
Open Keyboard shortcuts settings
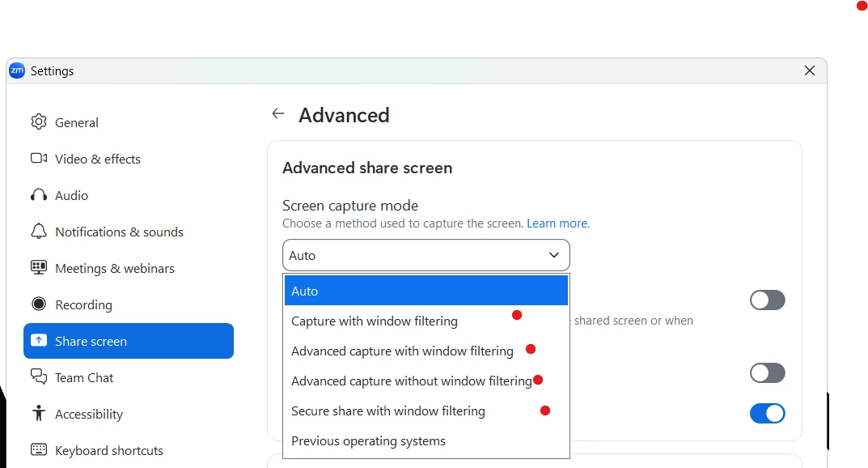[x=129, y=450]
